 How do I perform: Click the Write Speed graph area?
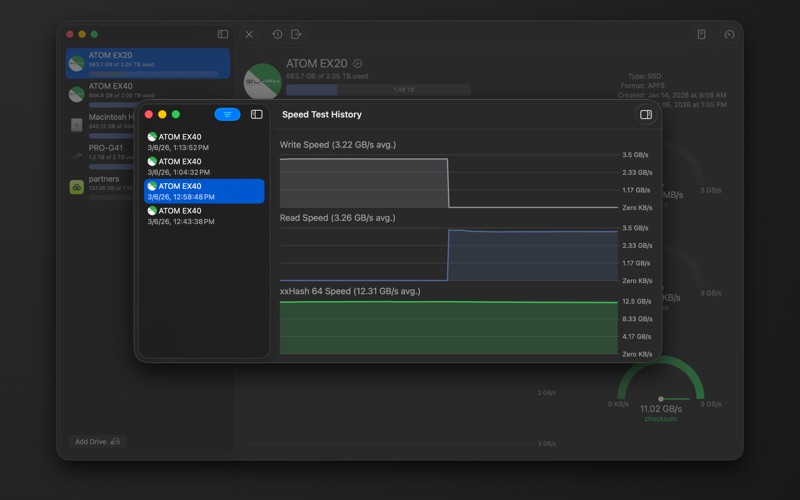coord(448,181)
